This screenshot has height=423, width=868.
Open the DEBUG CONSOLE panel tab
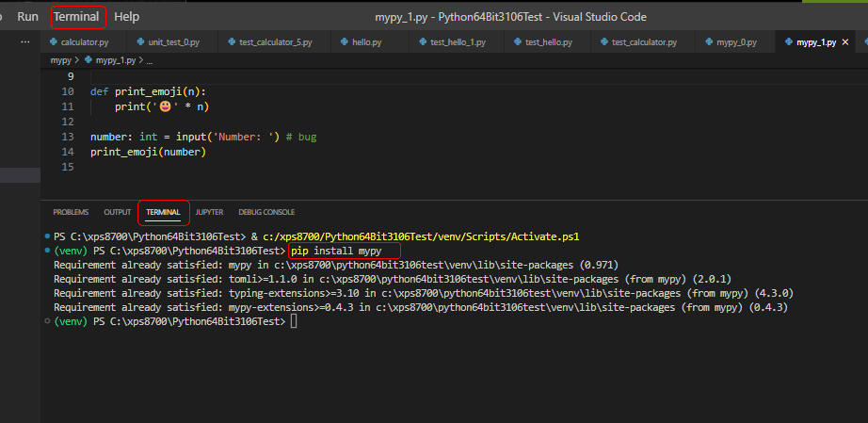point(266,212)
